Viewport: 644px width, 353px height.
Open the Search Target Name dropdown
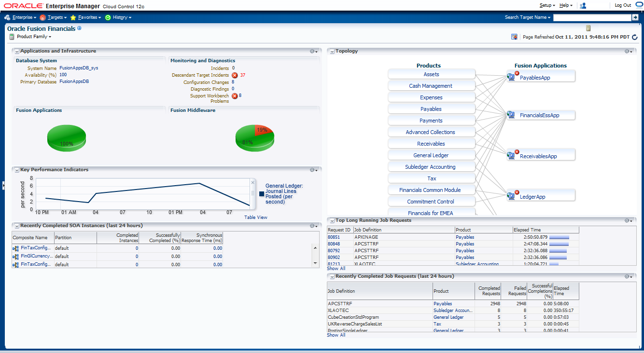528,17
